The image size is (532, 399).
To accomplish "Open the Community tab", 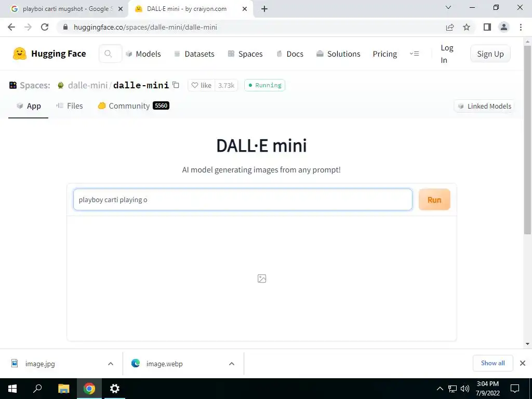I will tap(134, 106).
